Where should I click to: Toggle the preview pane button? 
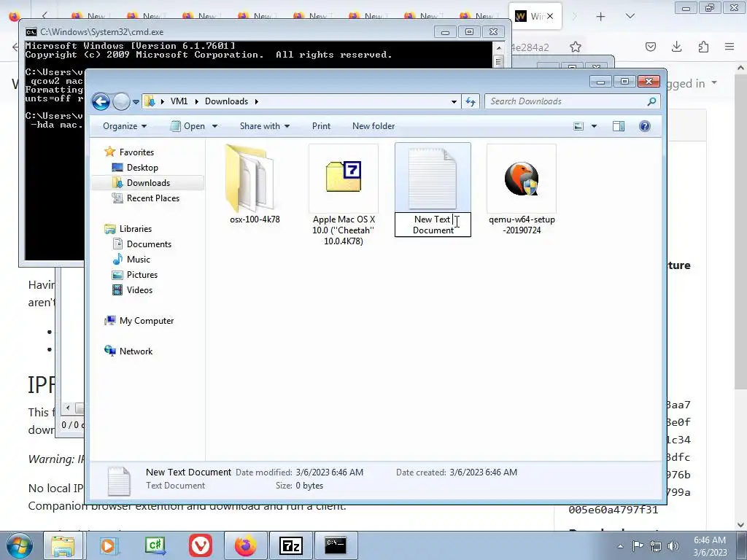click(619, 126)
